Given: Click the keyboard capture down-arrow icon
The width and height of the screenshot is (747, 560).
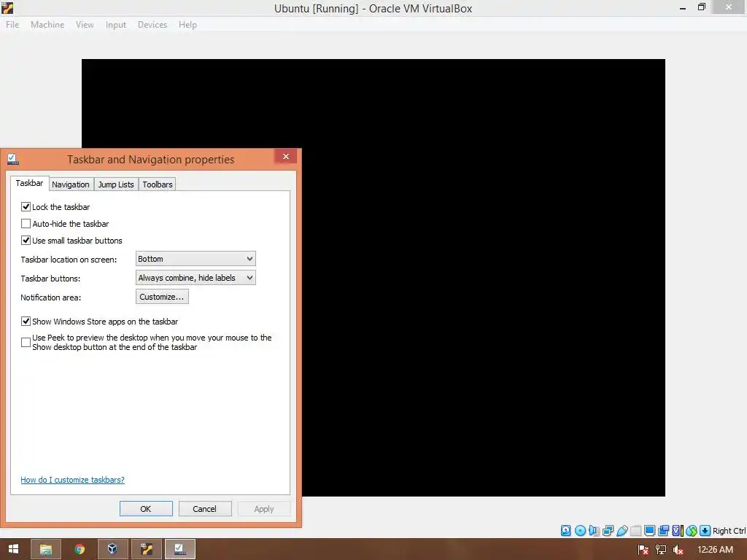Looking at the screenshot, I should tap(705, 531).
